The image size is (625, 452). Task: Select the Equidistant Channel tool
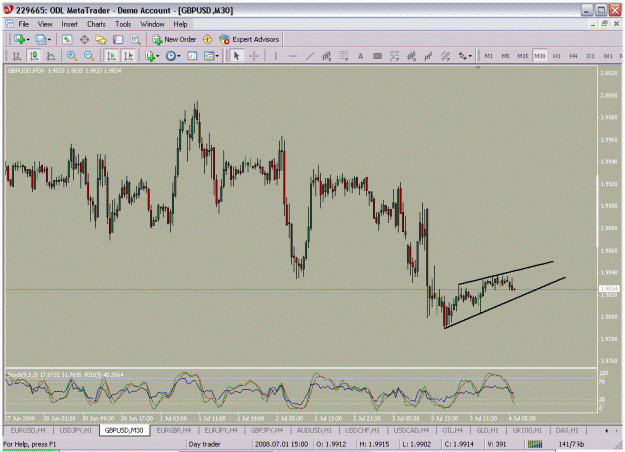[326, 56]
